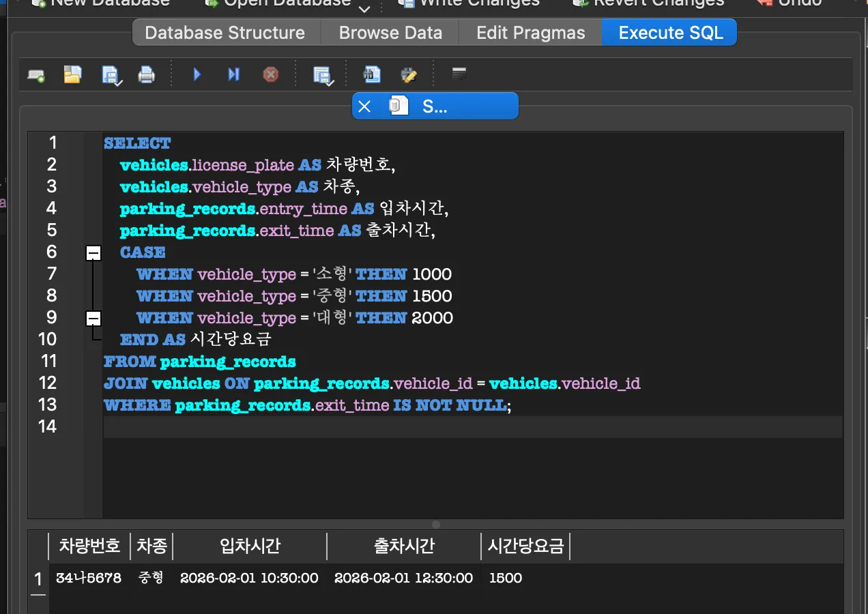Open the Edit Pragmas tab
The width and height of the screenshot is (868, 614).
click(x=530, y=33)
